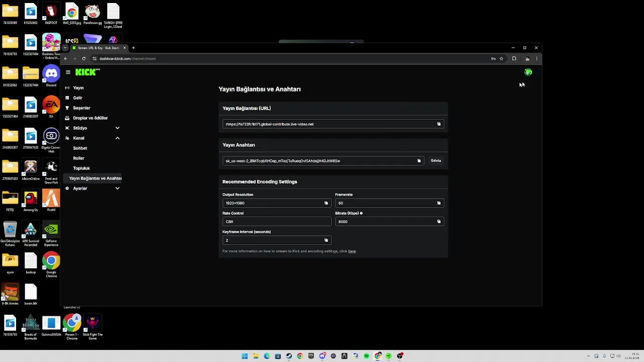Open the hamburger menu next to KICK logo
Screen dimensions: 644x362
click(x=68, y=72)
